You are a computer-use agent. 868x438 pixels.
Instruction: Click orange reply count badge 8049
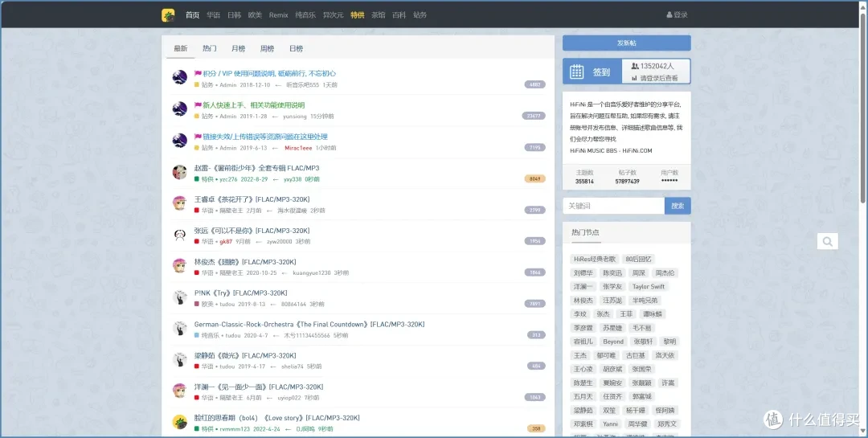click(x=534, y=179)
